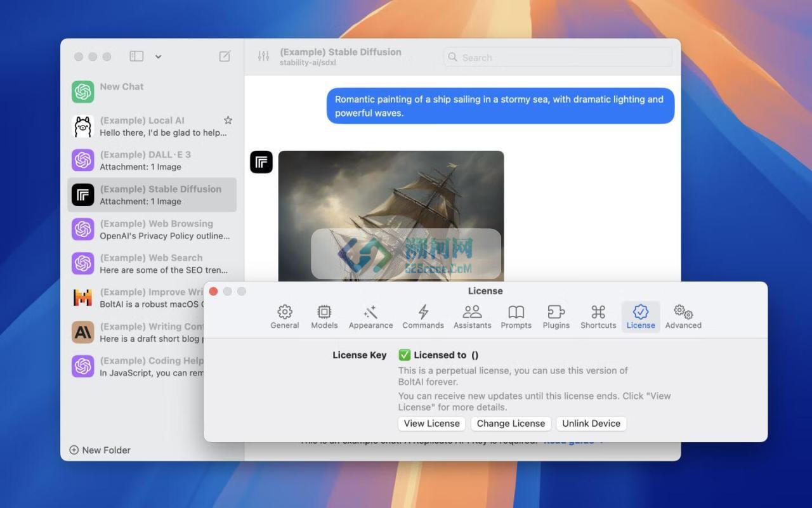This screenshot has height=508, width=812.
Task: Click the Unlink Device button
Action: pyautogui.click(x=591, y=424)
